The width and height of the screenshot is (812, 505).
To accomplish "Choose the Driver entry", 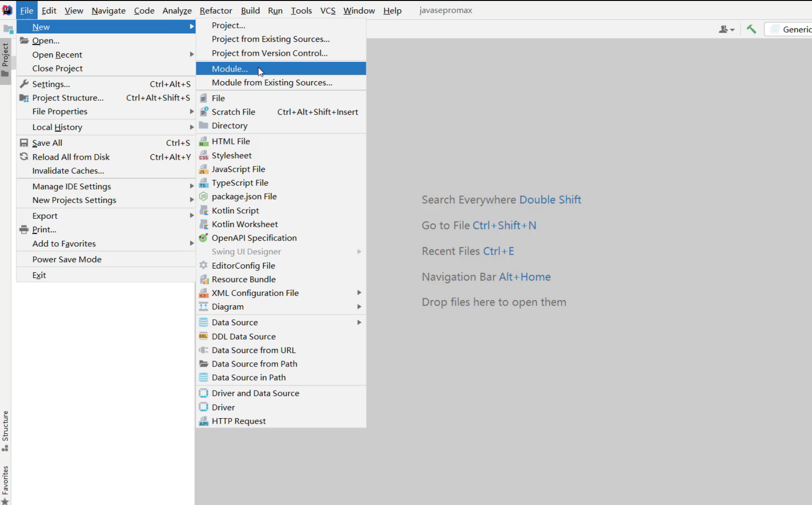I will click(281, 407).
